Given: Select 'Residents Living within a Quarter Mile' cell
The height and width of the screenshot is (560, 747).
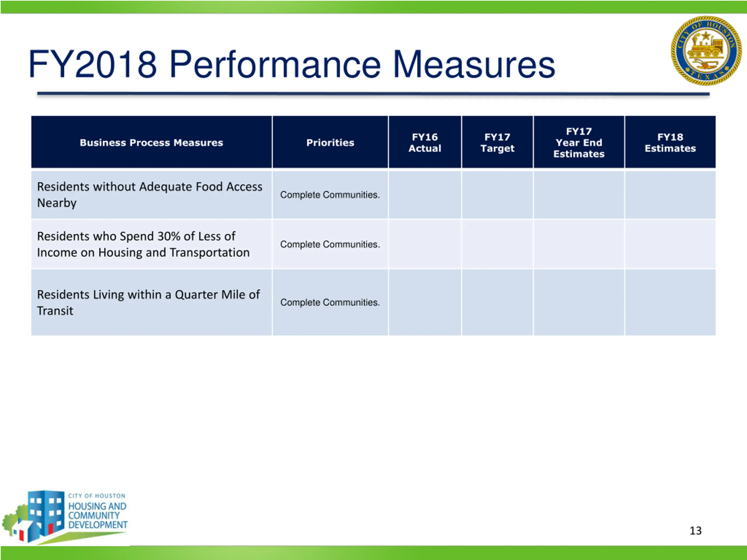Looking at the screenshot, I should point(151,302).
